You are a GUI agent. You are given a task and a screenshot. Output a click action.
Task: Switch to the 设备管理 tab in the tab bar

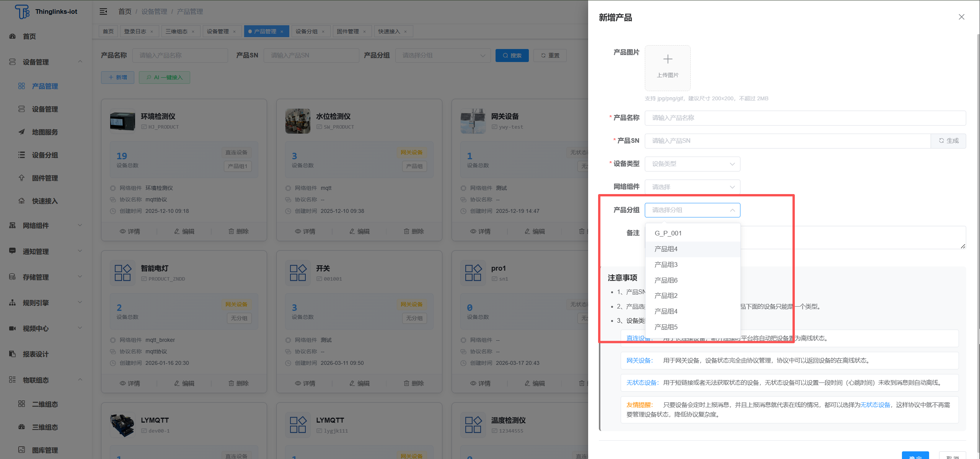[218, 31]
